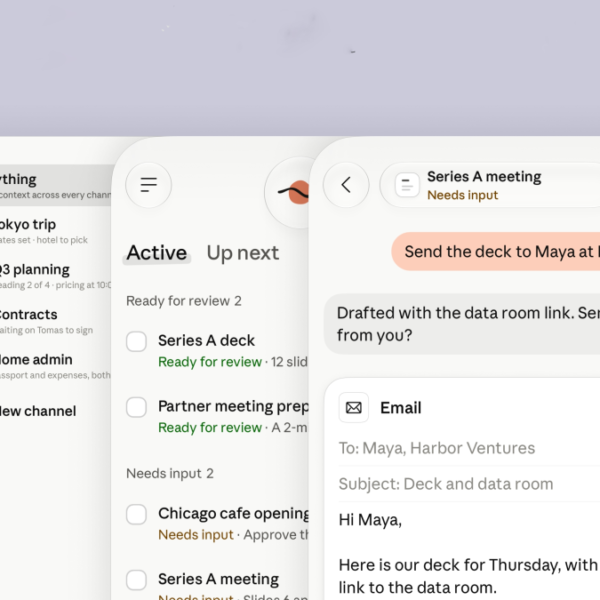Click the Email card heading

tap(401, 408)
